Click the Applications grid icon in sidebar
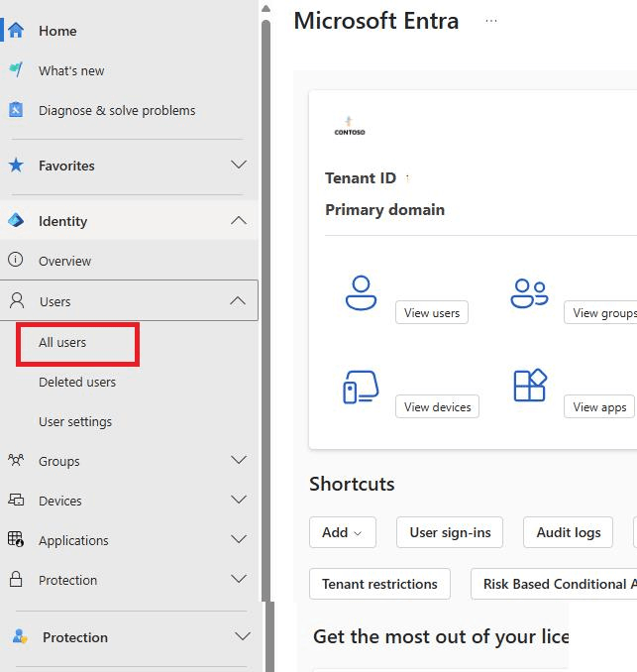The image size is (637, 672). pyautogui.click(x=16, y=539)
